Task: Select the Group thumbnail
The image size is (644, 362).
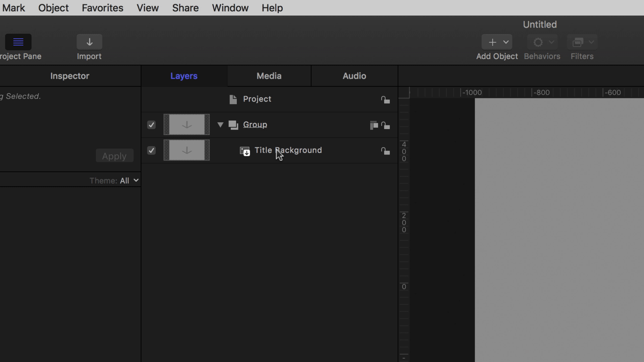Action: coord(186,125)
